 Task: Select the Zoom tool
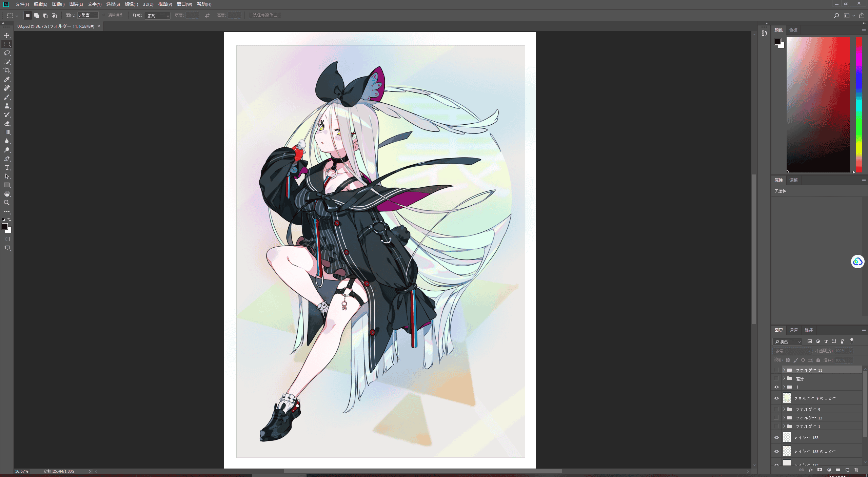click(x=7, y=203)
